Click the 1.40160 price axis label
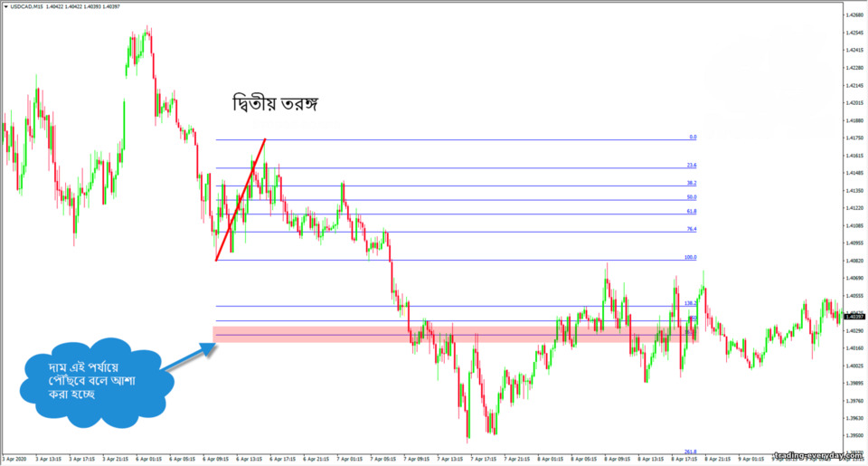 (x=854, y=348)
